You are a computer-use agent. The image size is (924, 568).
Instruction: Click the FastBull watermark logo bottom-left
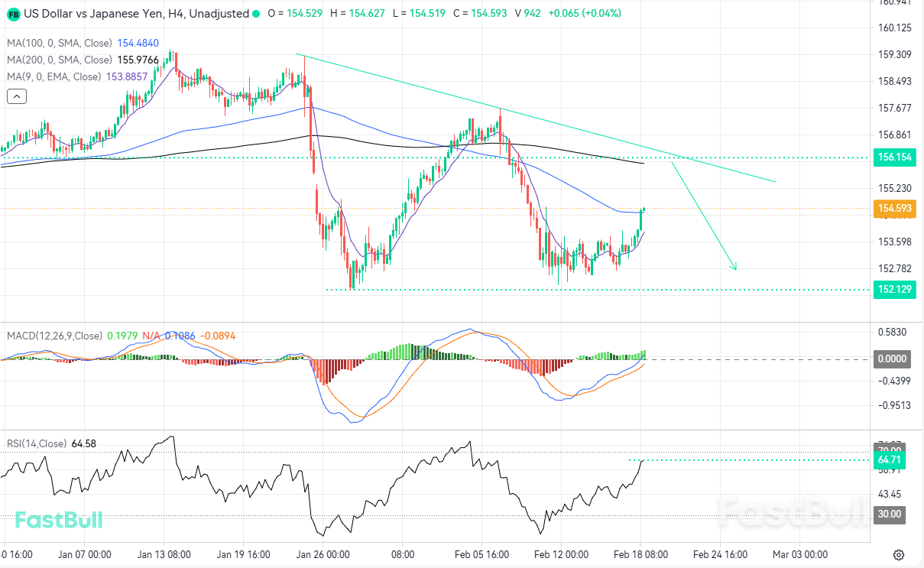click(59, 521)
